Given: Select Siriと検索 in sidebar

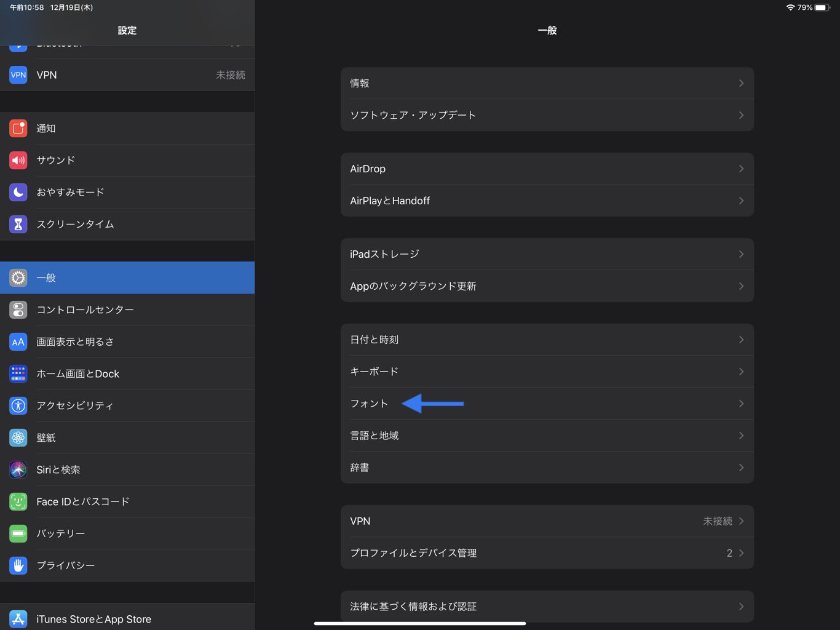Looking at the screenshot, I should coord(127,469).
